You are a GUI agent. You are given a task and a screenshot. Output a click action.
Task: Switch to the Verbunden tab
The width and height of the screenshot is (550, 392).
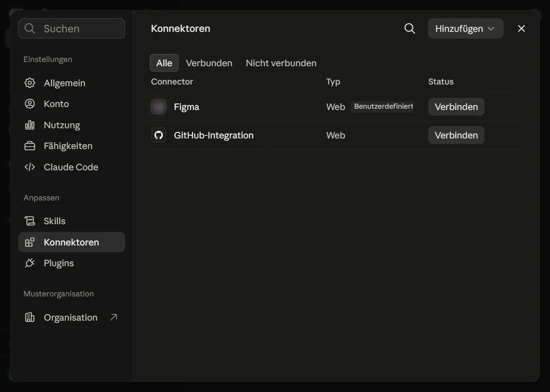click(209, 63)
